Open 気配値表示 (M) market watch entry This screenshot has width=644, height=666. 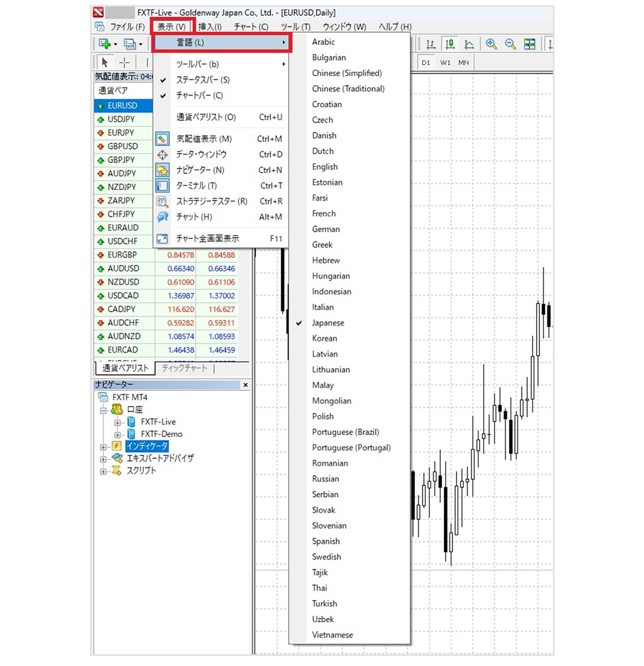click(x=222, y=139)
